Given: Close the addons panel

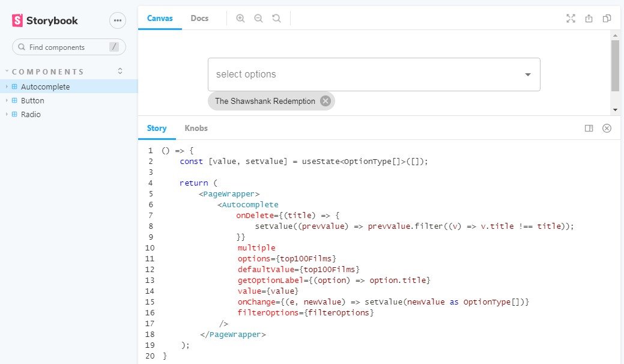Looking at the screenshot, I should point(607,128).
